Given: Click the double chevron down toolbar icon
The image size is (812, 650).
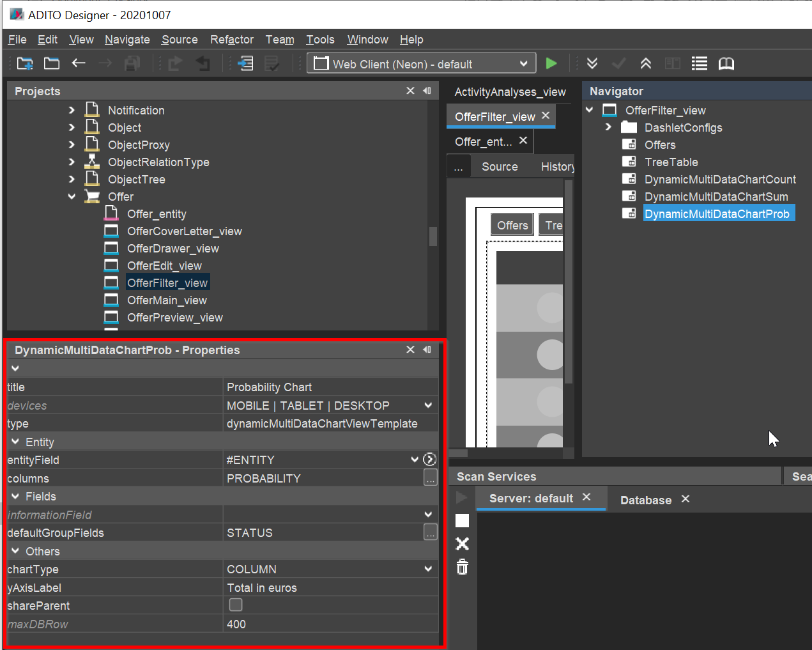Looking at the screenshot, I should coord(592,63).
